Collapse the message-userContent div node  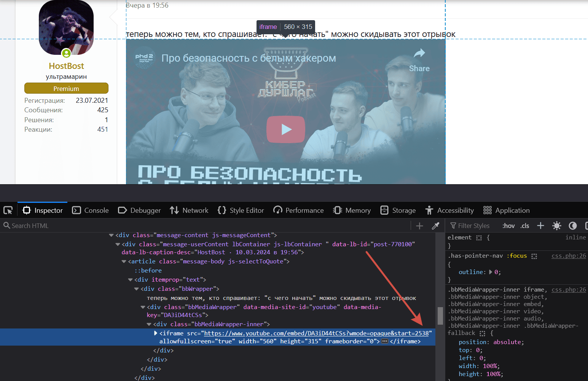click(x=118, y=244)
